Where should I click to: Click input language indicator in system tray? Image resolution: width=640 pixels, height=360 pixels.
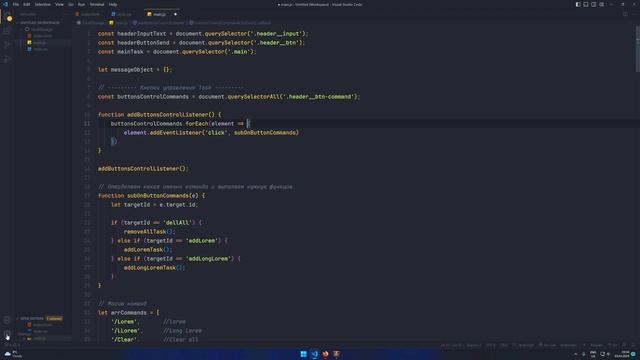pos(593,354)
